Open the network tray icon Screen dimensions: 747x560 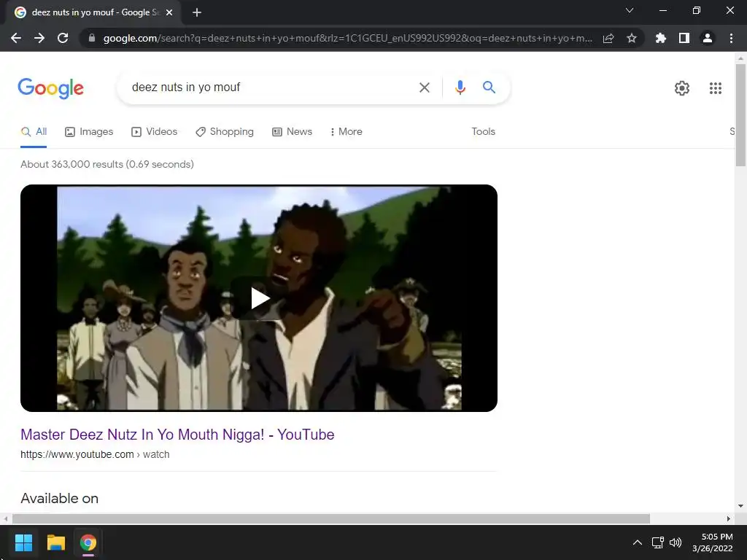(x=657, y=542)
